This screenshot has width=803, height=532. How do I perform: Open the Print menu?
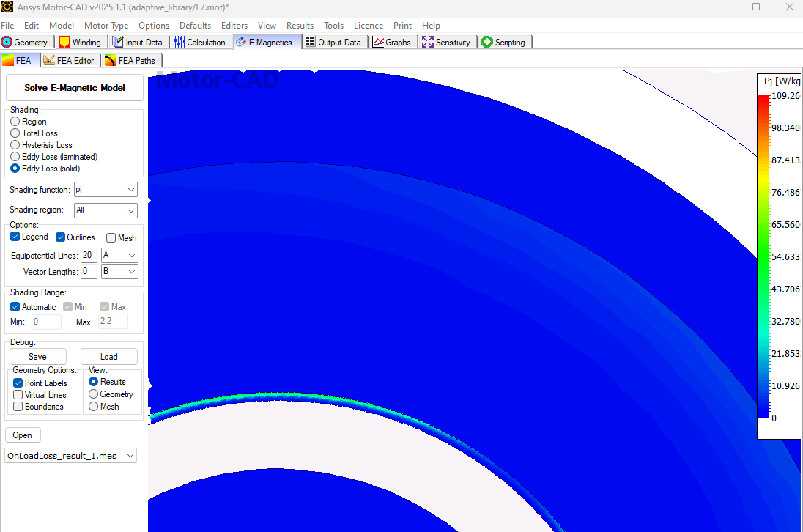[402, 25]
